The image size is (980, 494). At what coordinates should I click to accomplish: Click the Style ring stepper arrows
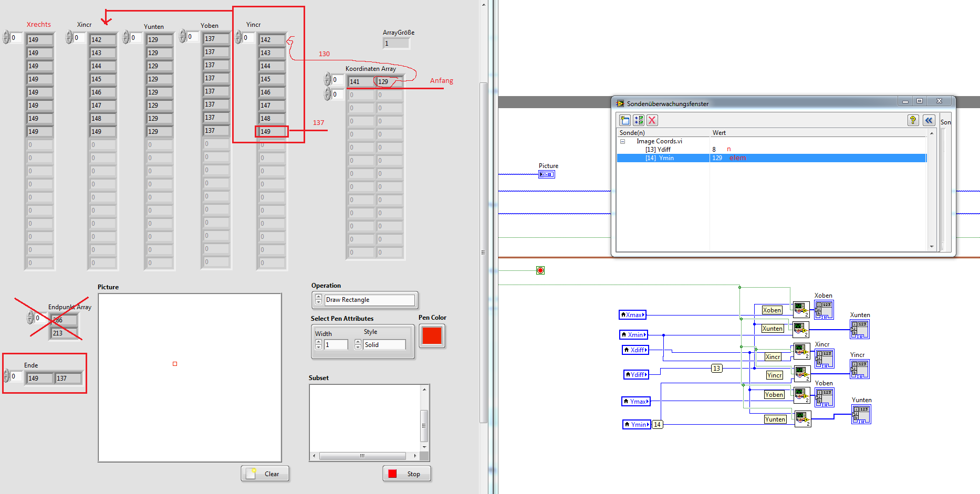[358, 344]
